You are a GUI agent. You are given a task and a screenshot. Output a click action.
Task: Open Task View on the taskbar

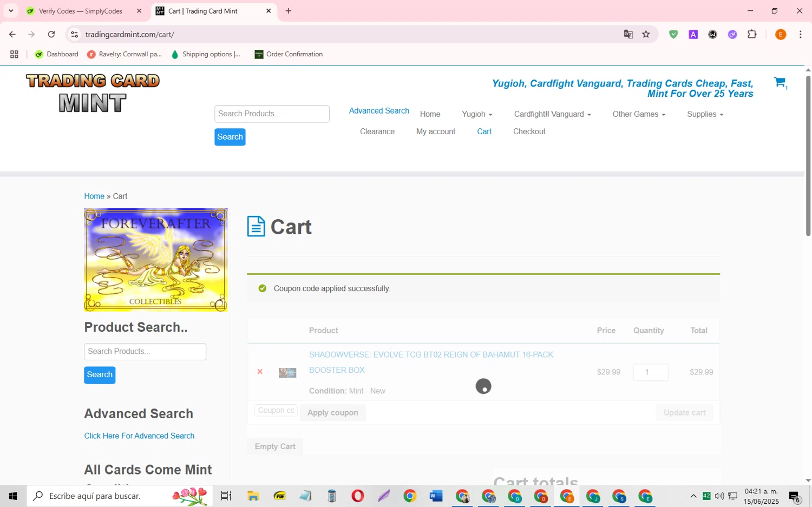pyautogui.click(x=226, y=496)
